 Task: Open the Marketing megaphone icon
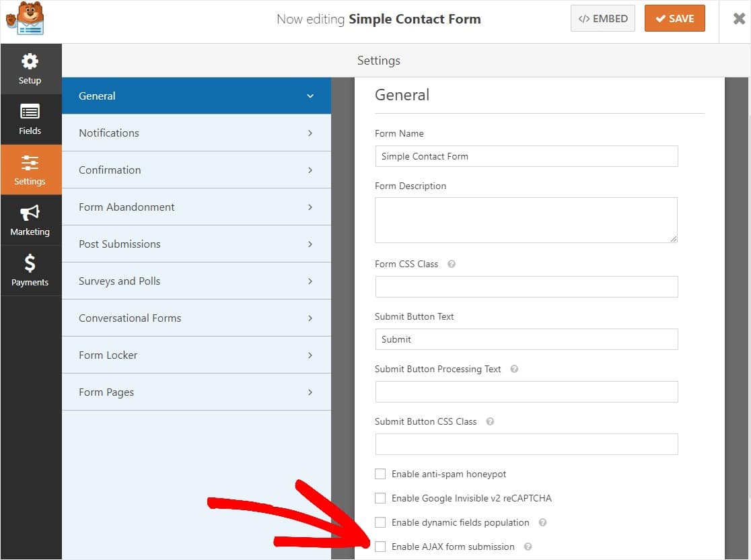30,213
